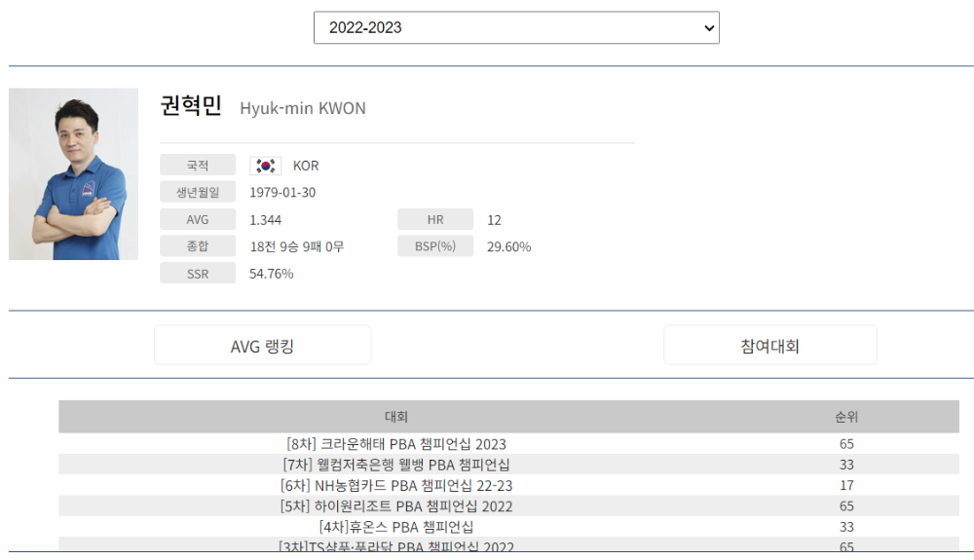The height and width of the screenshot is (560, 974).
Task: Click the BSP value 29.60%
Action: (x=508, y=246)
